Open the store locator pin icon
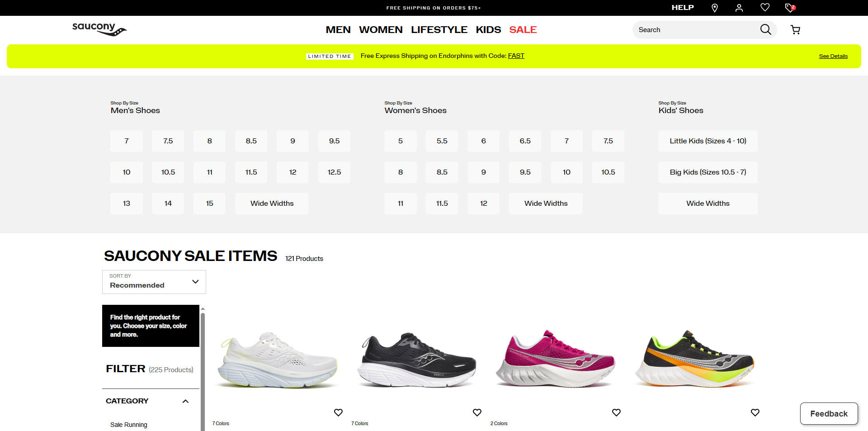868x431 pixels. click(715, 8)
